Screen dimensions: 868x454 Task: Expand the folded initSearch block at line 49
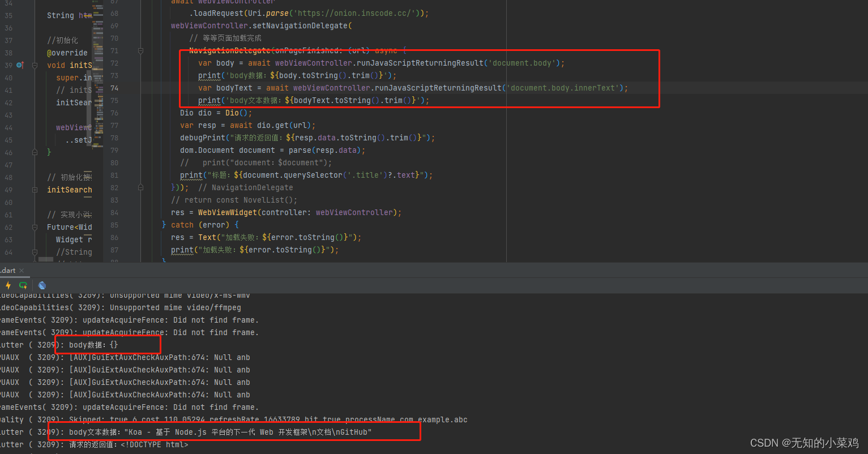pos(35,190)
